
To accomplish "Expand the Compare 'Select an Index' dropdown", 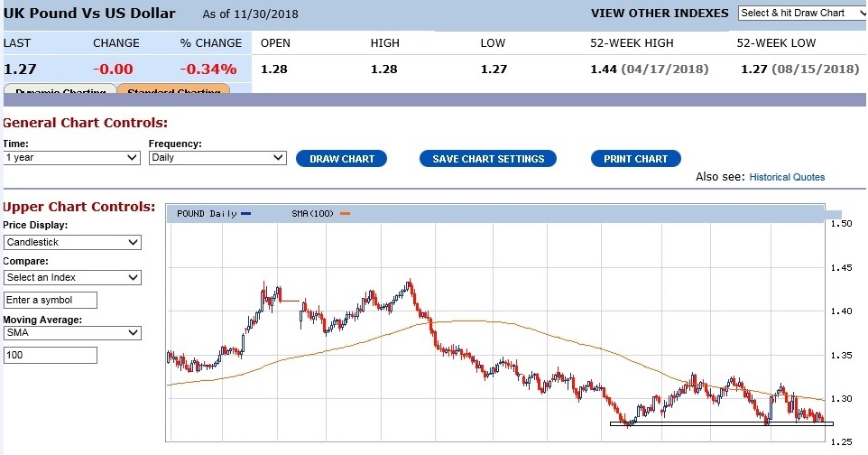I will pos(72,278).
